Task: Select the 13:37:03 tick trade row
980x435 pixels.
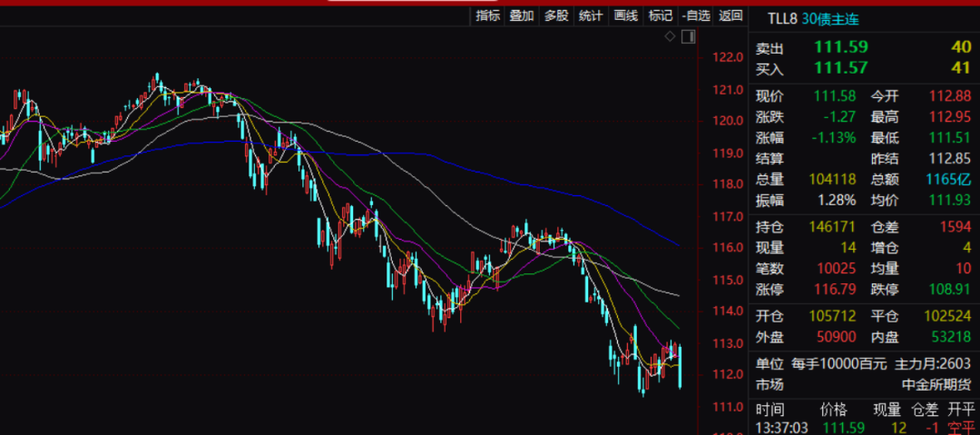Action: (x=862, y=426)
